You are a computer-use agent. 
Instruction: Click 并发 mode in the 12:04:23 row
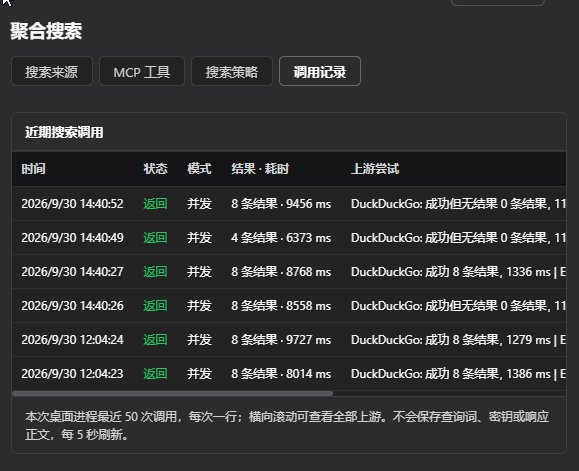pyautogui.click(x=199, y=374)
